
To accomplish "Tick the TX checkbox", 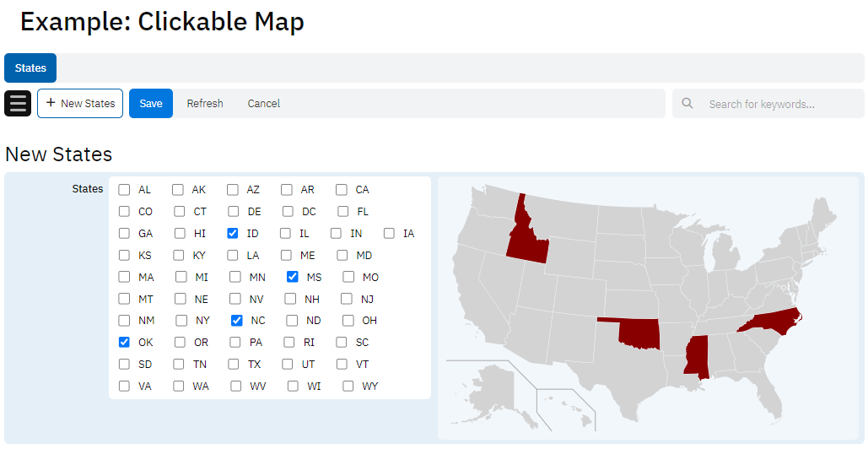I will (x=234, y=365).
